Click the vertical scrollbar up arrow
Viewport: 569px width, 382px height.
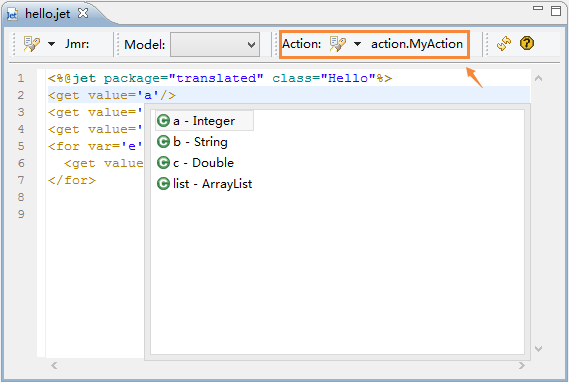click(539, 78)
